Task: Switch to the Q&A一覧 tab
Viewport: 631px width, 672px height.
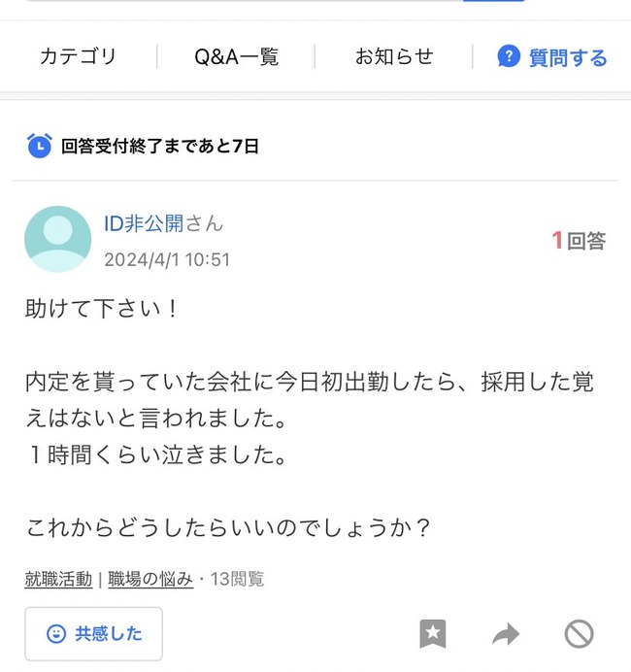Action: pyautogui.click(x=236, y=57)
